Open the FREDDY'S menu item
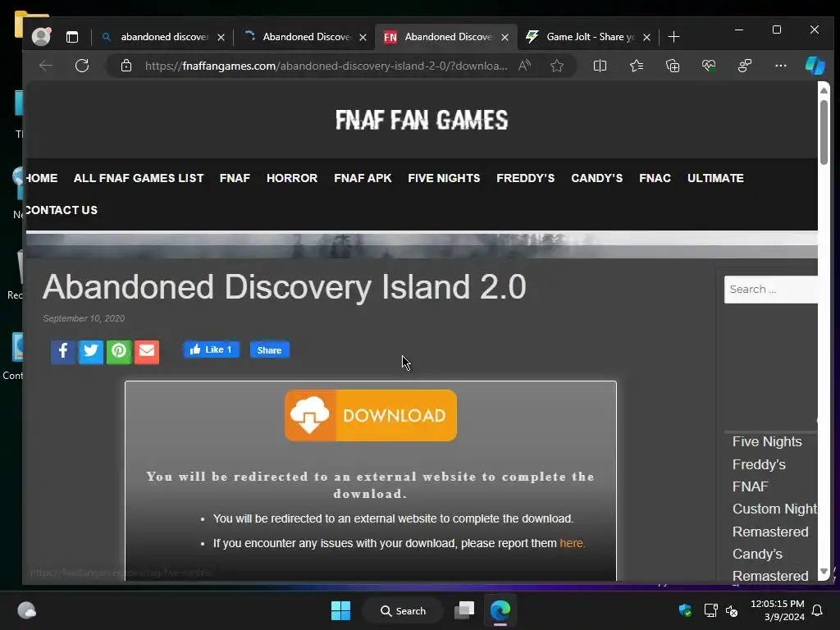Image resolution: width=840 pixels, height=630 pixels. coord(526,178)
